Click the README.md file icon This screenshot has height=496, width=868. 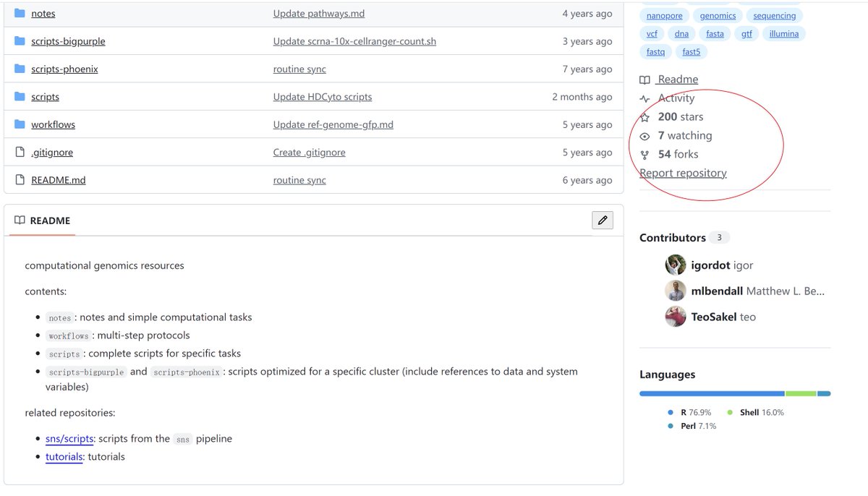(20, 180)
